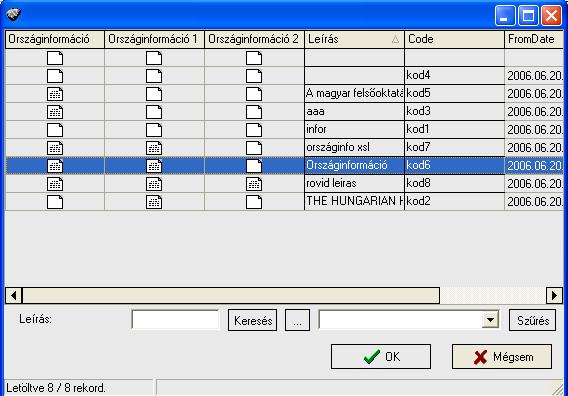Maximize the dialog window
This screenshot has height=396, width=568.
coord(528,16)
